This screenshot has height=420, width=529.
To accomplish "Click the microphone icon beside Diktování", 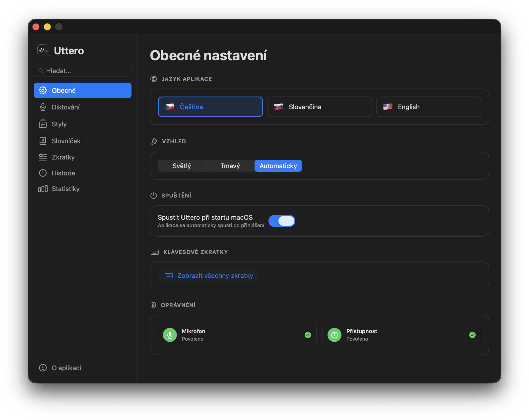I will click(43, 107).
